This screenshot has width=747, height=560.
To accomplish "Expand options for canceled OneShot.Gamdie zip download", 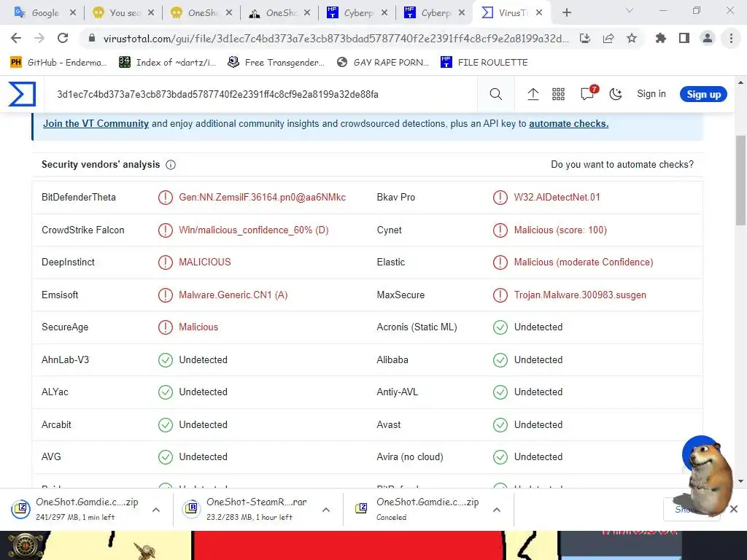I will click(496, 510).
